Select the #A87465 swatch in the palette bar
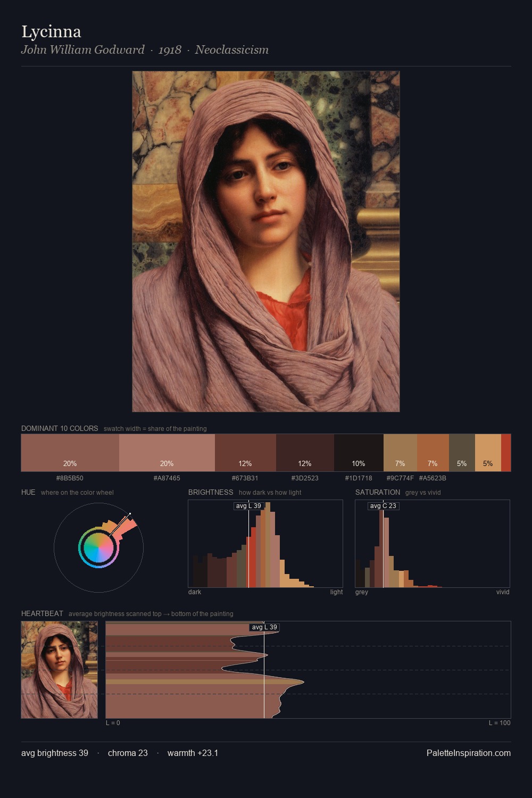 pos(167,453)
